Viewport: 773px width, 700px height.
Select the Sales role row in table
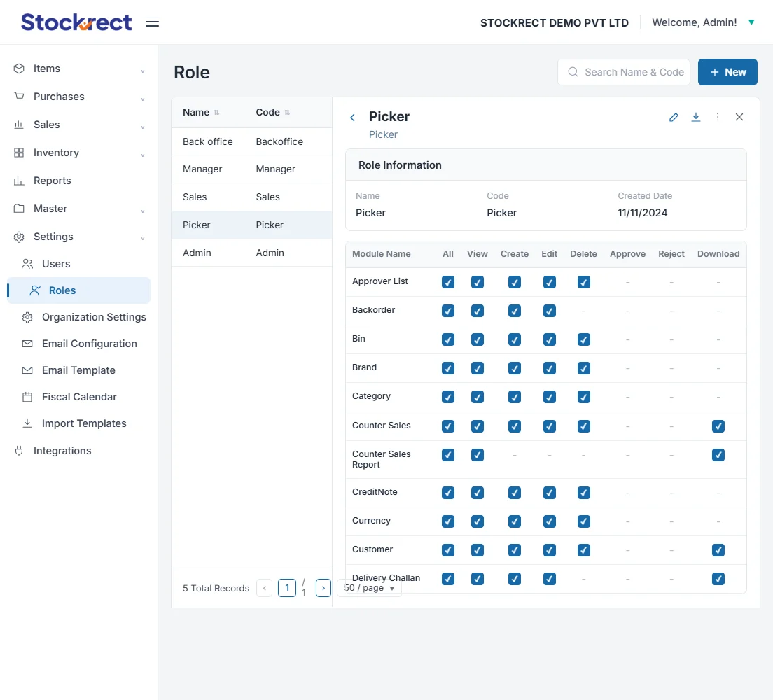251,197
